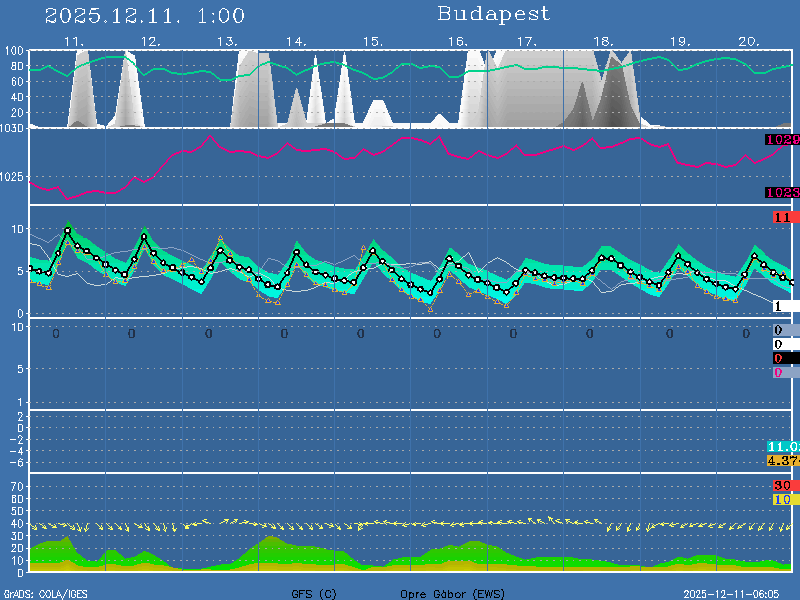Click the yellow 10 wind scale badge
Screen dimensions: 800x600
782,499
